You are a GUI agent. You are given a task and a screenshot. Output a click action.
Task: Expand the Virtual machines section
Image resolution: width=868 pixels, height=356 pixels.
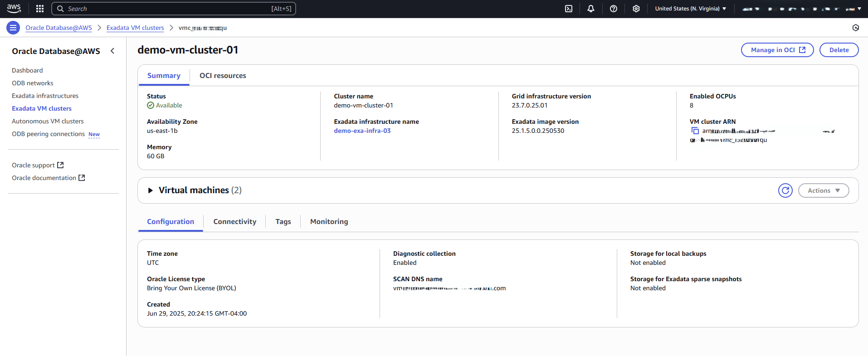point(150,190)
